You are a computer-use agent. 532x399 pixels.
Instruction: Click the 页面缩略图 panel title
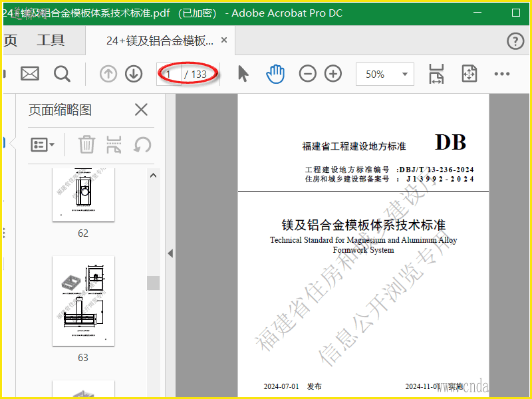click(60, 110)
